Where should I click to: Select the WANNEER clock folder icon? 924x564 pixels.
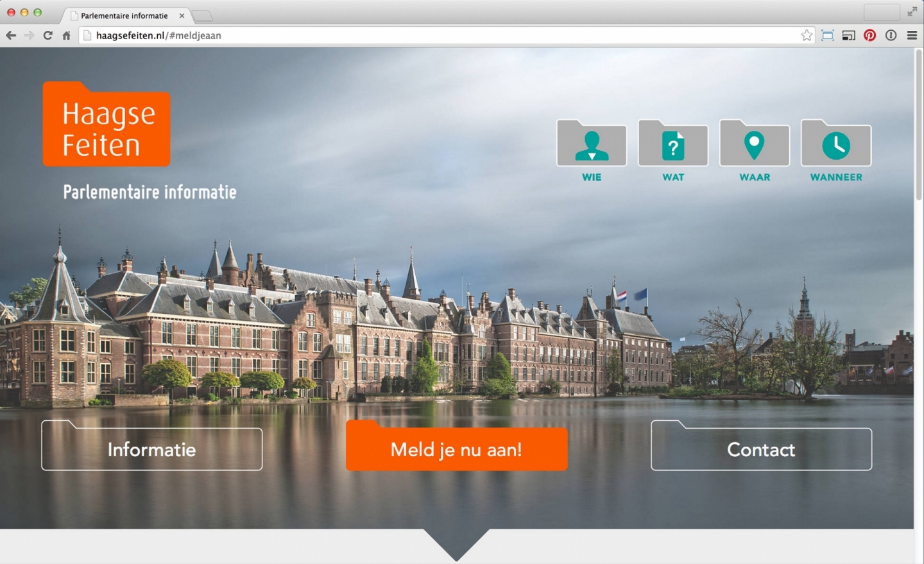pyautogui.click(x=835, y=145)
